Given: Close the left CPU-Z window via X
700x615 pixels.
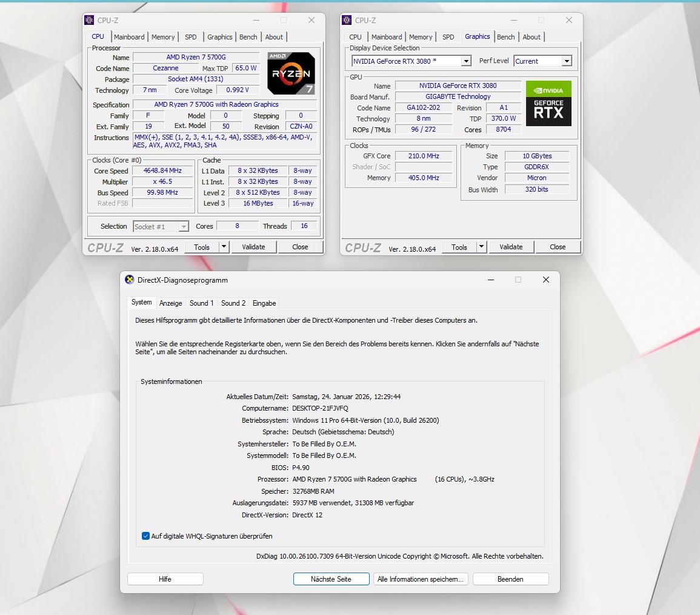Looking at the screenshot, I should 312,20.
